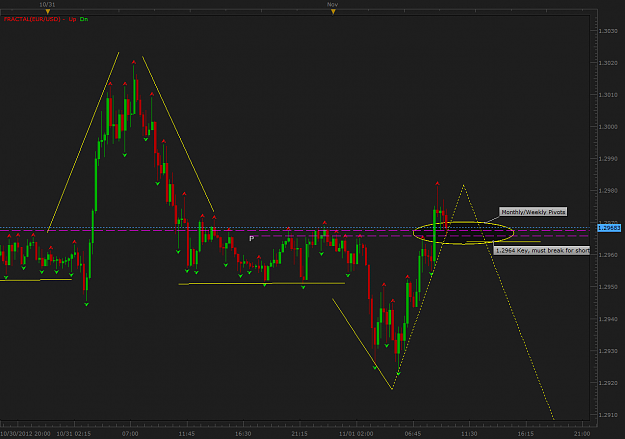Click the 21:15 time axis label
The image size is (625, 439).
click(299, 433)
